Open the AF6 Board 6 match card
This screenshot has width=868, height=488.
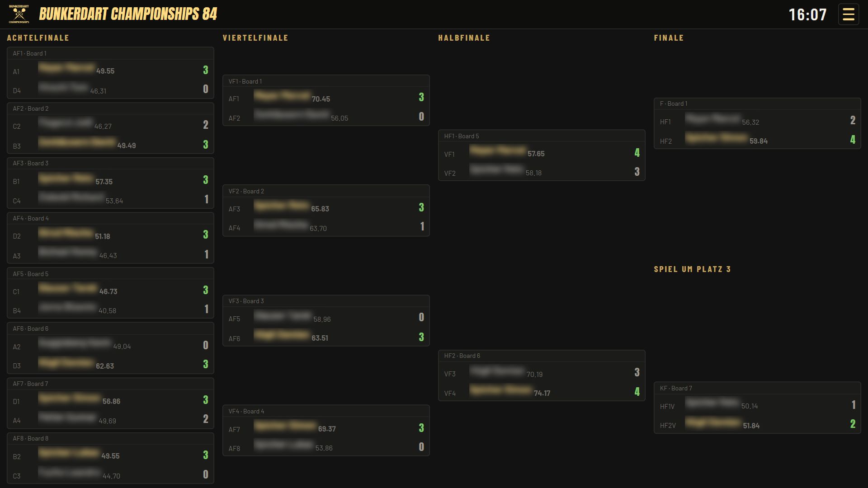[110, 348]
